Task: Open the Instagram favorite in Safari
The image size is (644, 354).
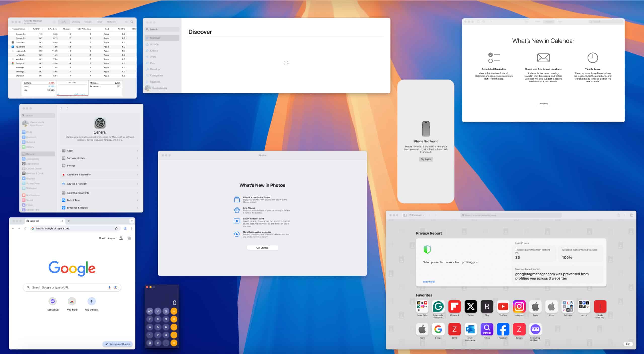Action: pyautogui.click(x=519, y=306)
